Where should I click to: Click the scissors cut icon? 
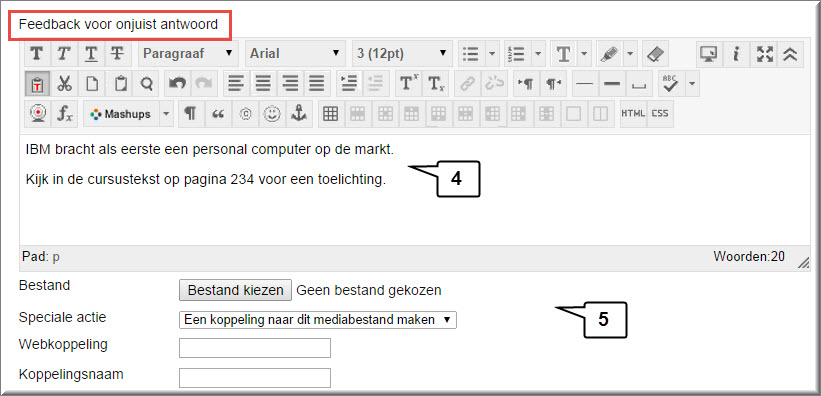tap(64, 84)
